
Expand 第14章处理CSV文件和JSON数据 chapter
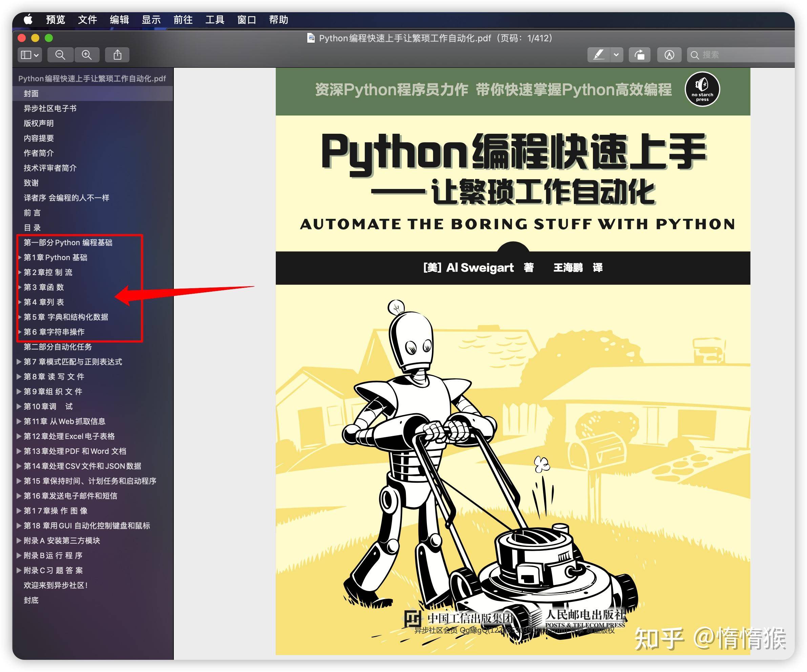19,466
